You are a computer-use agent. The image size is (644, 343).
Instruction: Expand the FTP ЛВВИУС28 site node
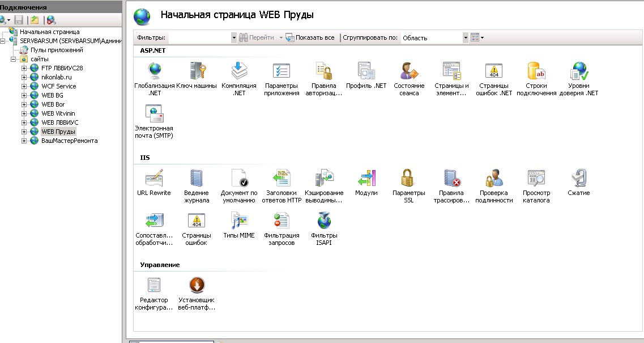click(24, 68)
